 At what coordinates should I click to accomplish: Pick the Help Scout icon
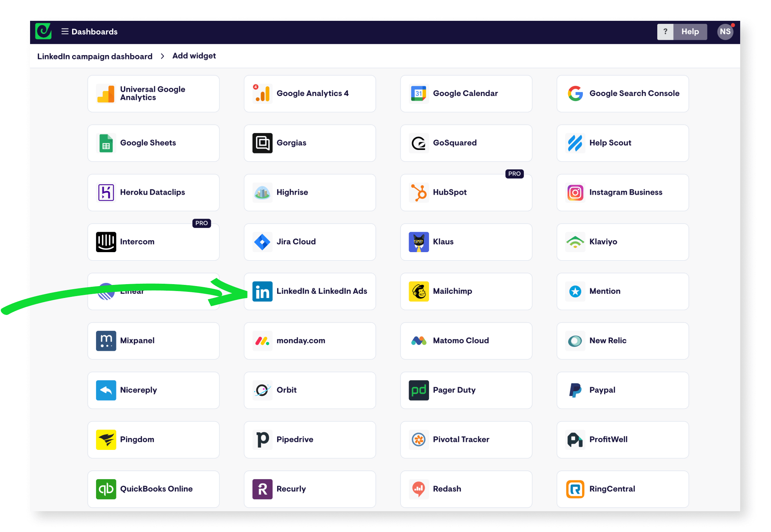(575, 143)
